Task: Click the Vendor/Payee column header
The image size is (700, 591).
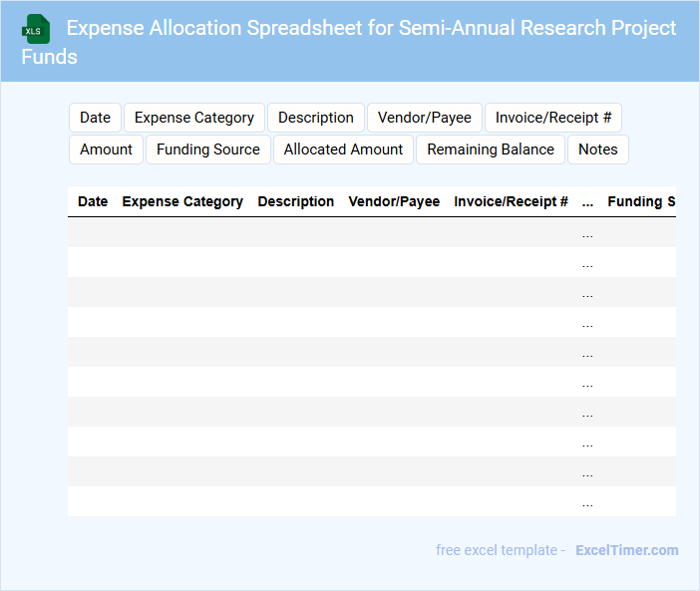Action: click(x=394, y=201)
